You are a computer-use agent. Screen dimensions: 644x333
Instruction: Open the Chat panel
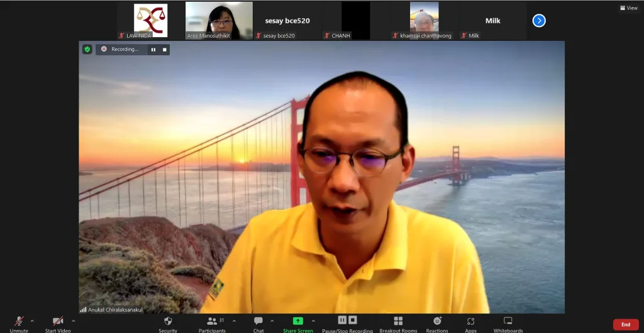[258, 323]
